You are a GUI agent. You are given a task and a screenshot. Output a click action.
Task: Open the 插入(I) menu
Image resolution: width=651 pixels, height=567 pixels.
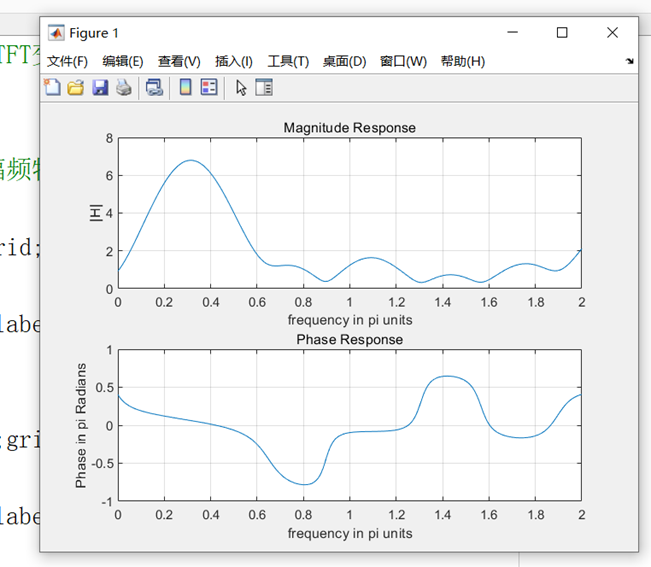(x=234, y=61)
